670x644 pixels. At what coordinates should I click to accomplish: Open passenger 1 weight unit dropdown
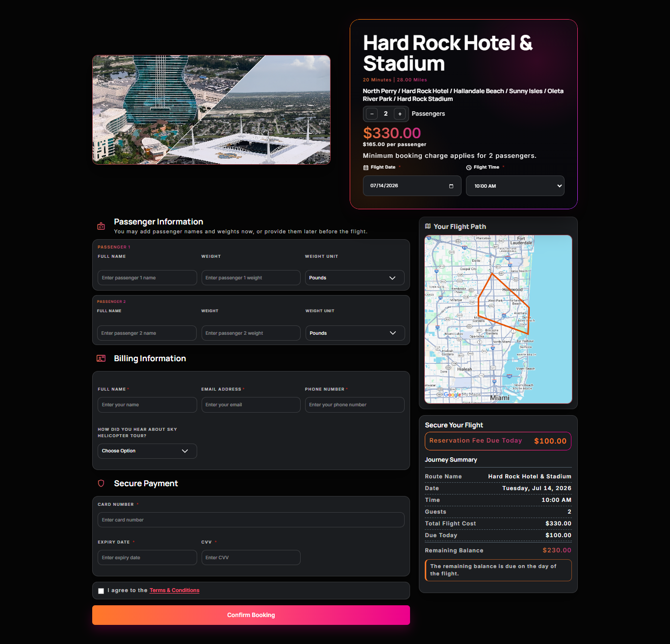click(355, 277)
